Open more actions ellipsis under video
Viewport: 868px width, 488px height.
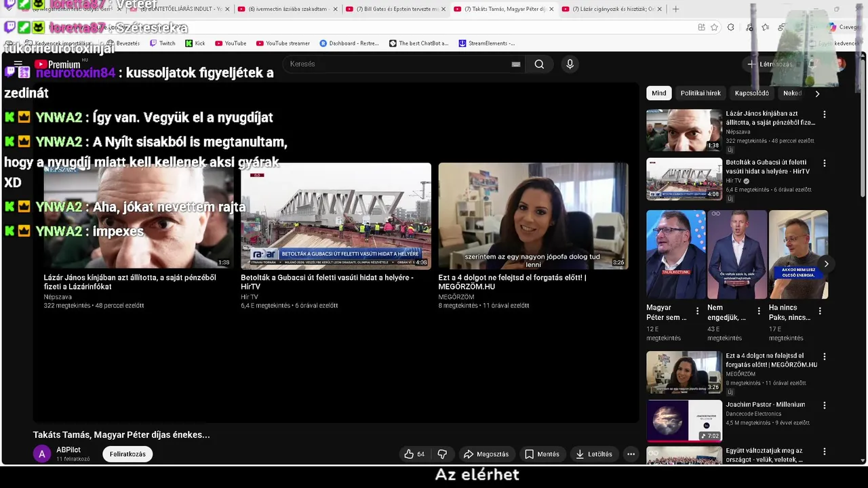pyautogui.click(x=631, y=454)
